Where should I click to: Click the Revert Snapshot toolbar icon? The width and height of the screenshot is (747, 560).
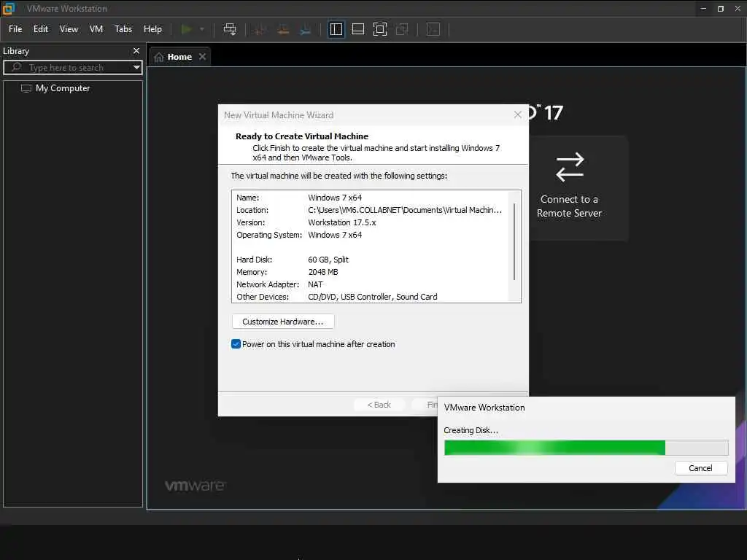283,29
